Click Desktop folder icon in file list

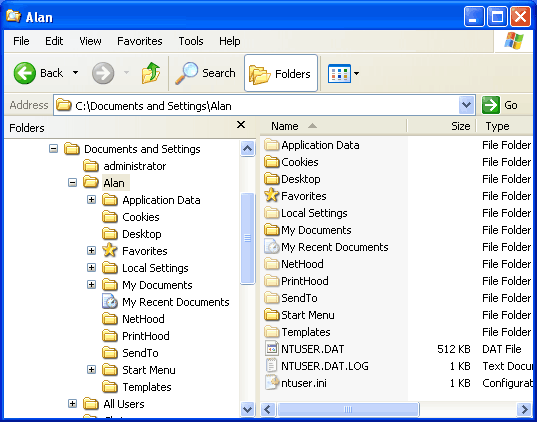click(272, 179)
